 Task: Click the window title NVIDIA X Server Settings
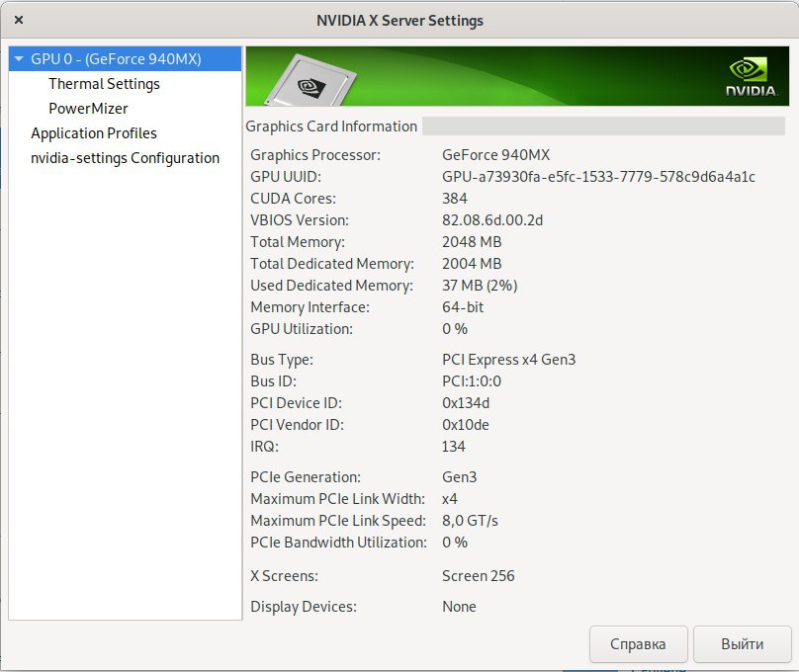coord(399,21)
